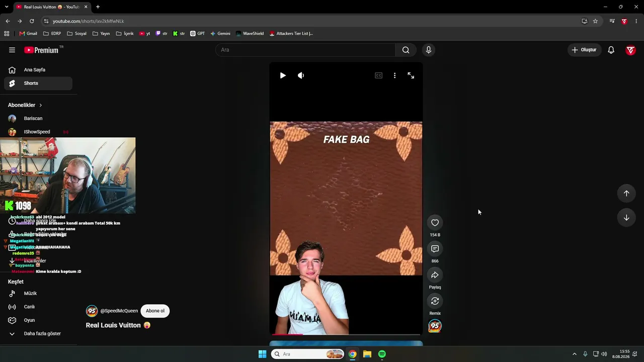Open Müzik in the Keşfet section
Screen dimensions: 644x362
(x=38, y=294)
